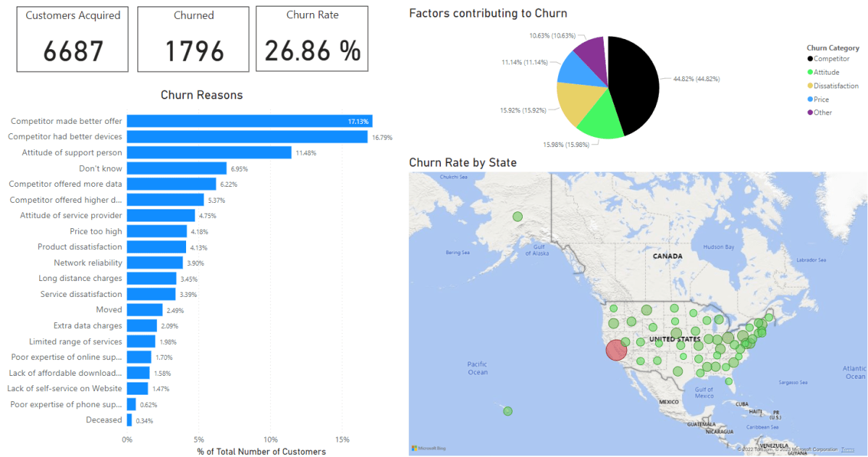Image resolution: width=868 pixels, height=457 pixels.
Task: Click the 'Price too high' bar
Action: tap(156, 231)
